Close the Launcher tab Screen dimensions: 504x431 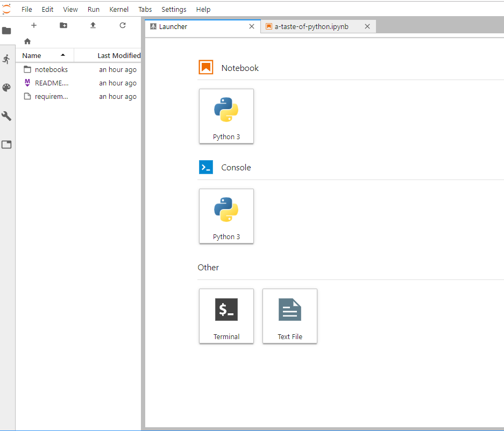[x=252, y=27]
